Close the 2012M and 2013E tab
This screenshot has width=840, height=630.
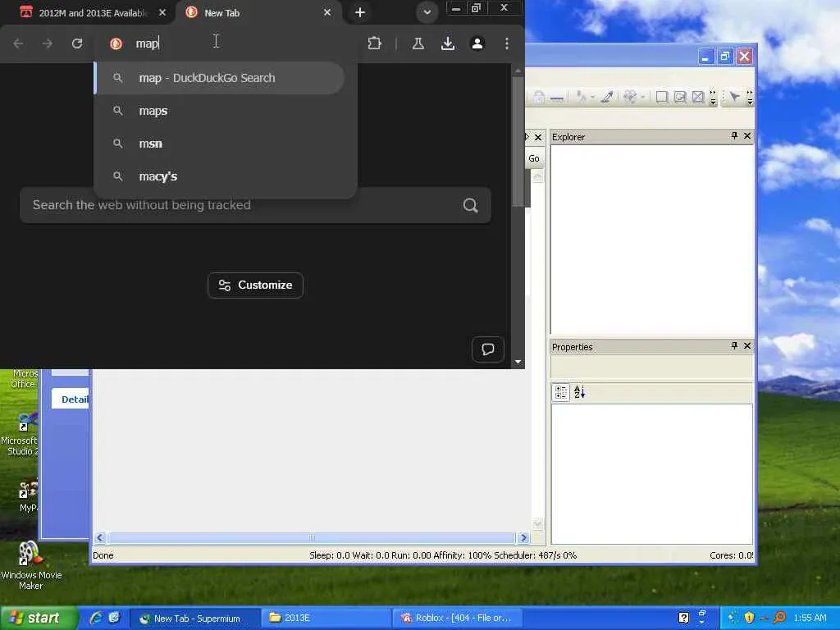(x=162, y=12)
